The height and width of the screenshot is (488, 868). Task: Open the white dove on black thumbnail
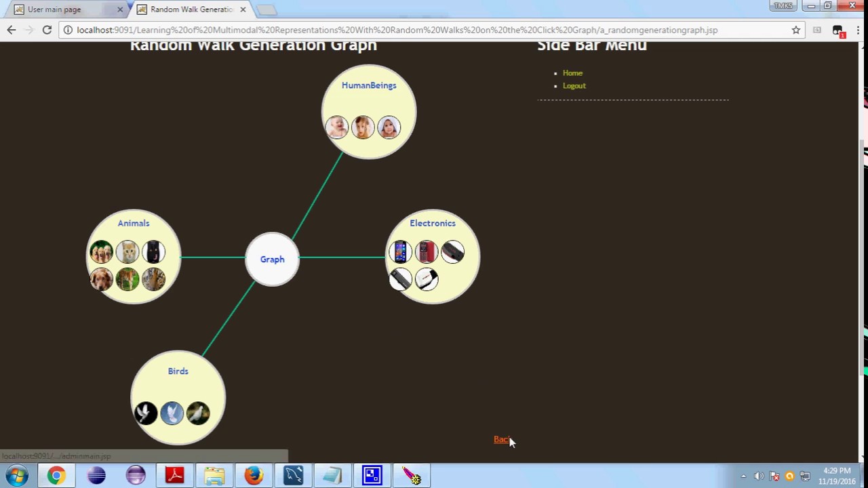146,413
